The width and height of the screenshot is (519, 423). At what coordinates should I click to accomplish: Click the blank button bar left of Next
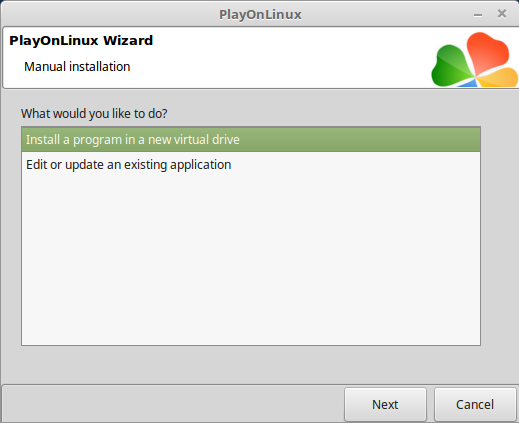click(173, 404)
